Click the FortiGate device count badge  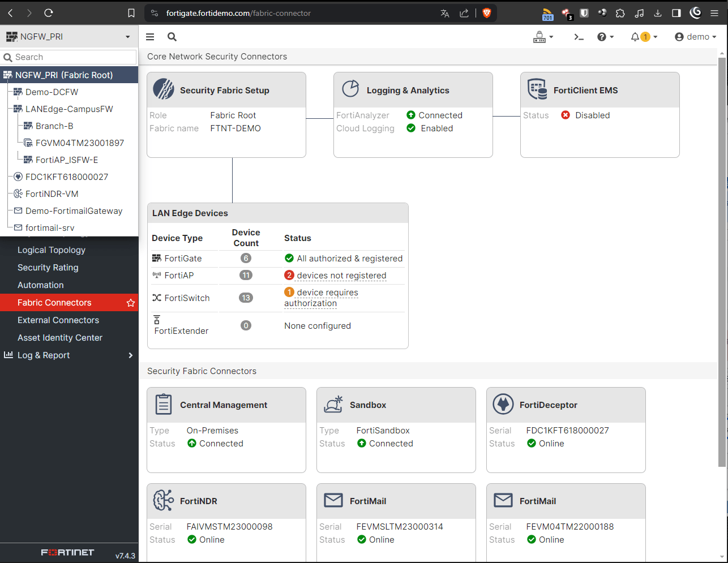246,258
